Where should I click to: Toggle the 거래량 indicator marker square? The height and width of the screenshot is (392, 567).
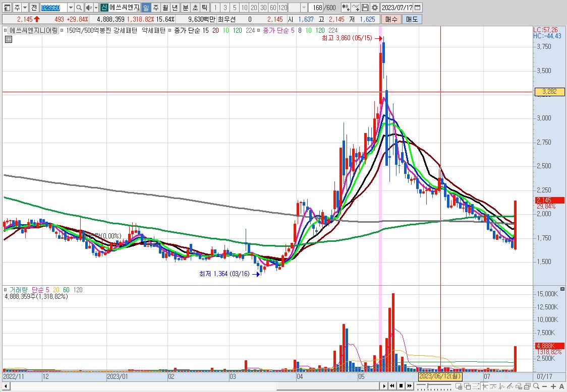pos(5,290)
